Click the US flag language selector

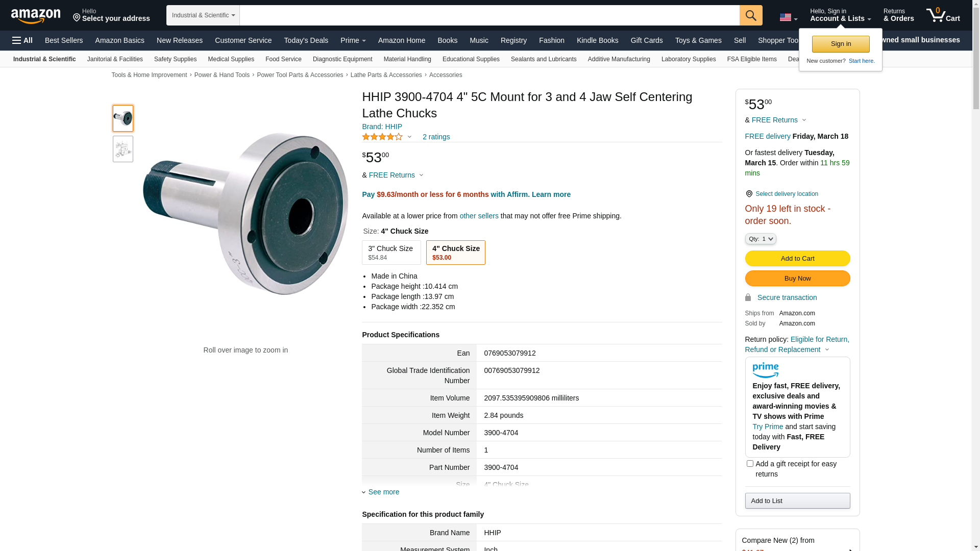pyautogui.click(x=788, y=18)
